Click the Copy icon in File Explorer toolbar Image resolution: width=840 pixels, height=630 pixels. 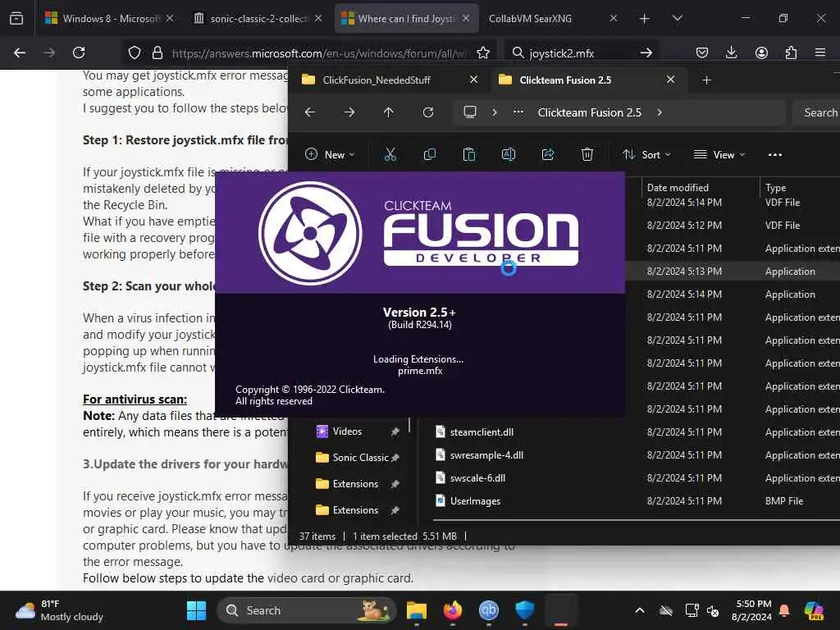click(x=430, y=155)
